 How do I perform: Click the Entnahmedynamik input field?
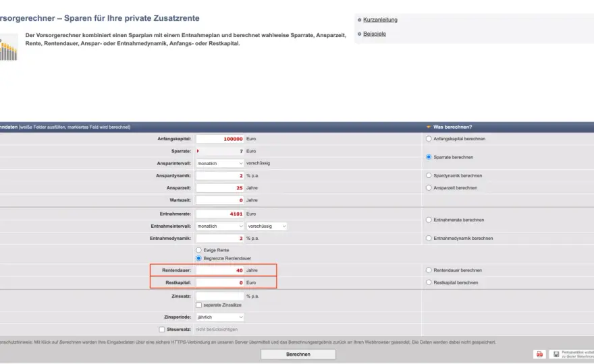220,239
